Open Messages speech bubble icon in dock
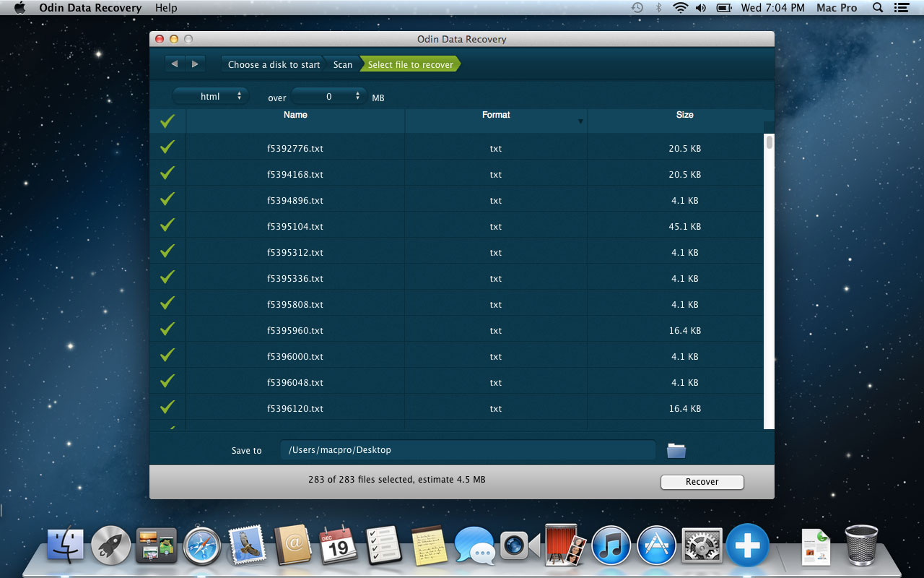This screenshot has height=578, width=924. tap(474, 545)
